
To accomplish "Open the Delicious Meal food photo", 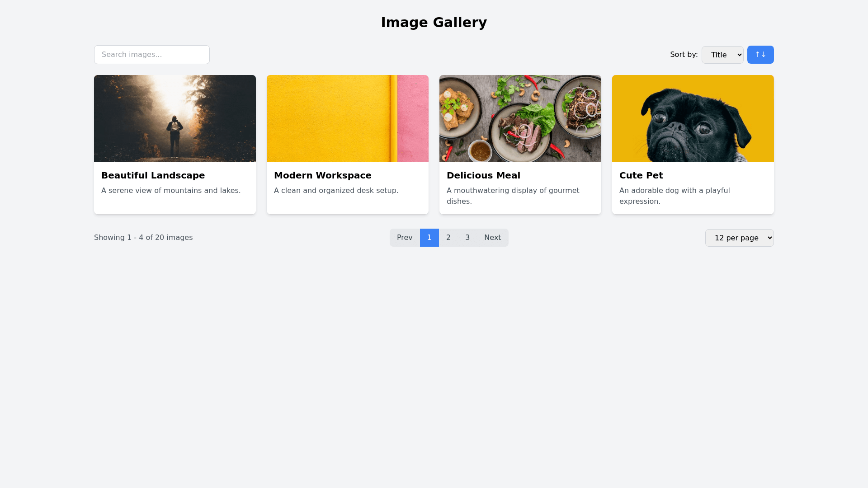I will [x=520, y=118].
